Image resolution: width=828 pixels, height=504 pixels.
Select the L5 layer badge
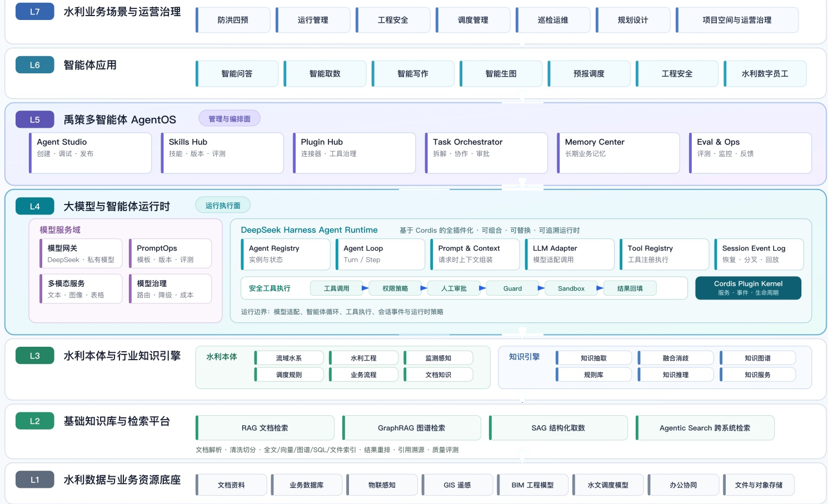(34, 119)
